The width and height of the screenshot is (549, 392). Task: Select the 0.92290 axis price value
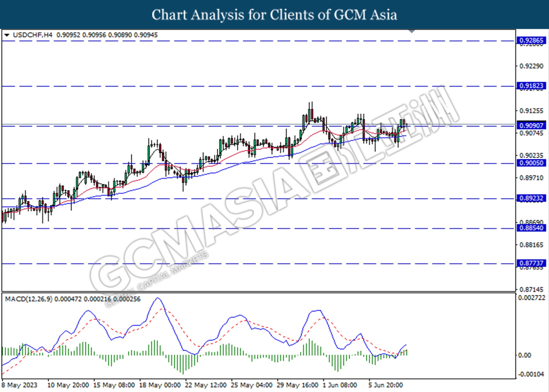coord(531,66)
